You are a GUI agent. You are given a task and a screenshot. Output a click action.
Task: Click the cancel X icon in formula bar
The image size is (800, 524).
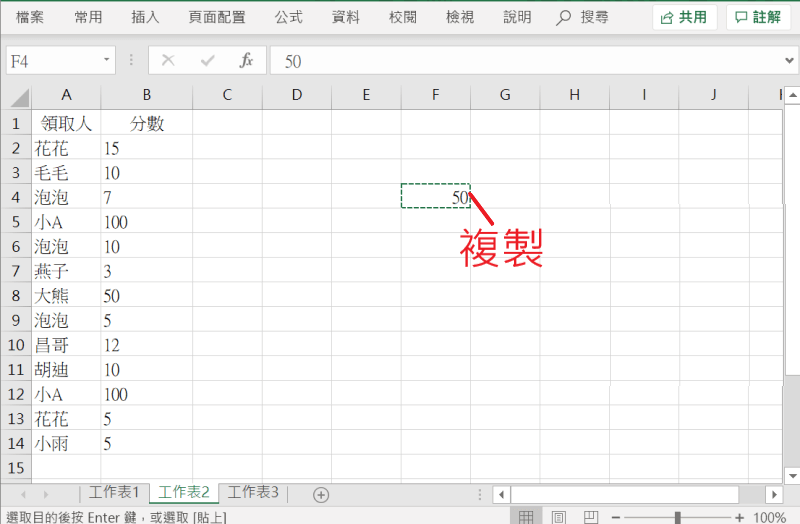click(168, 61)
